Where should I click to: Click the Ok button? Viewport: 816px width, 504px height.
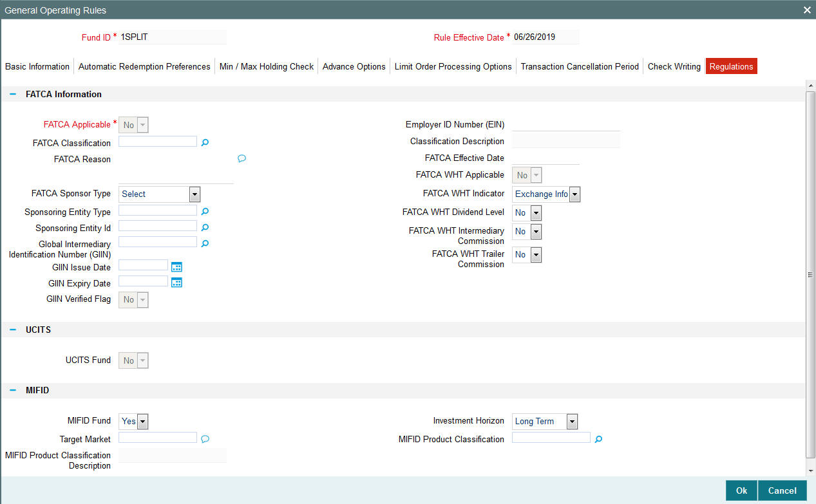pos(741,490)
